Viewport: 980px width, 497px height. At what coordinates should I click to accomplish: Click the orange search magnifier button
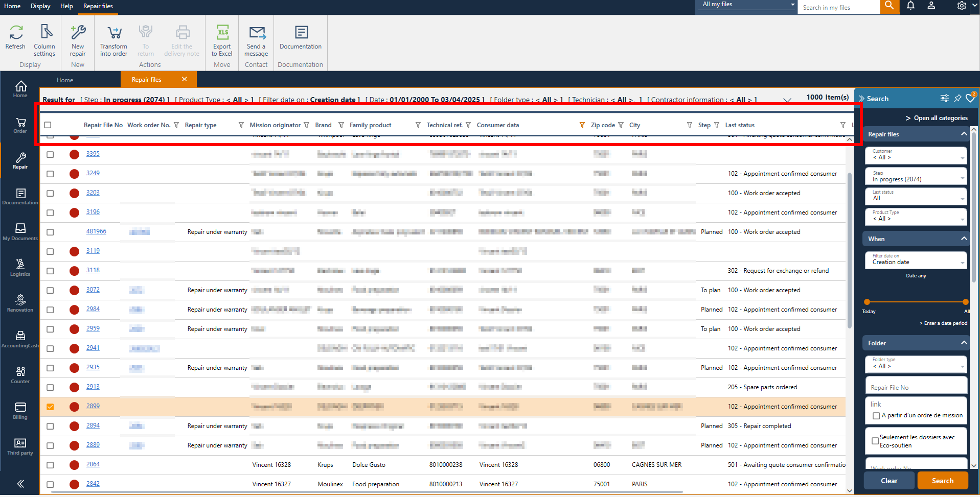[890, 6]
